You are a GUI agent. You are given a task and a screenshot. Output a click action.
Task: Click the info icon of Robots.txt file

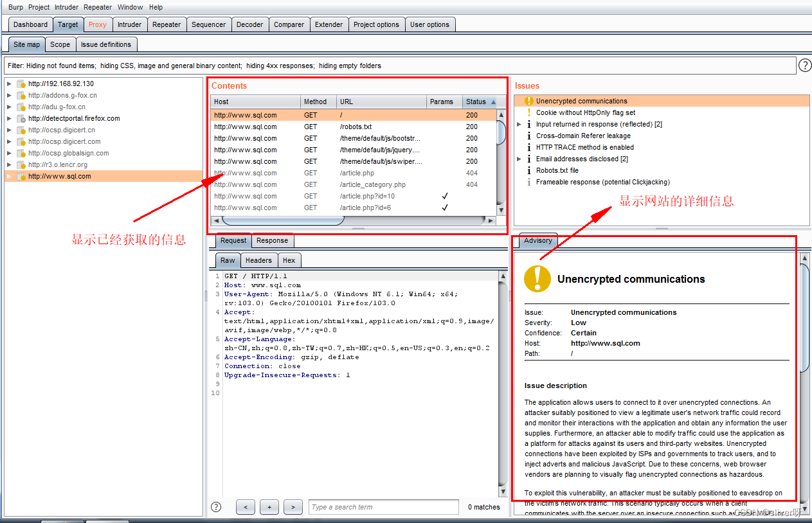529,170
